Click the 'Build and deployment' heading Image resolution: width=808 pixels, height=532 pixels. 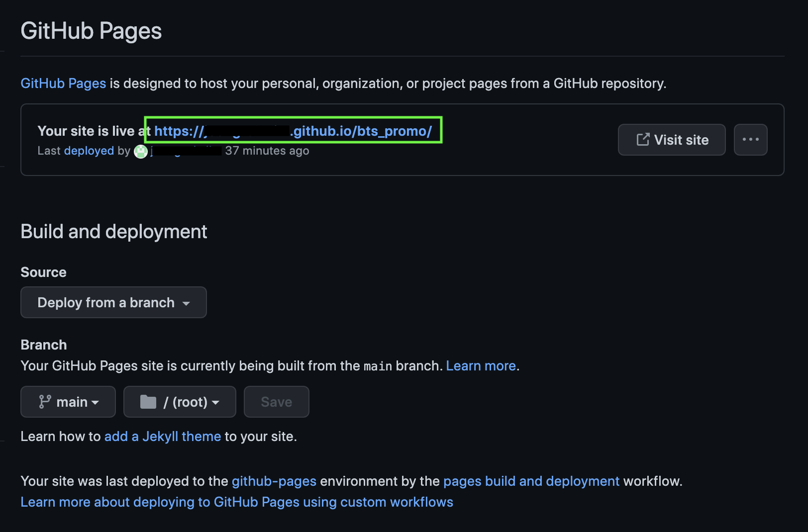coord(114,232)
